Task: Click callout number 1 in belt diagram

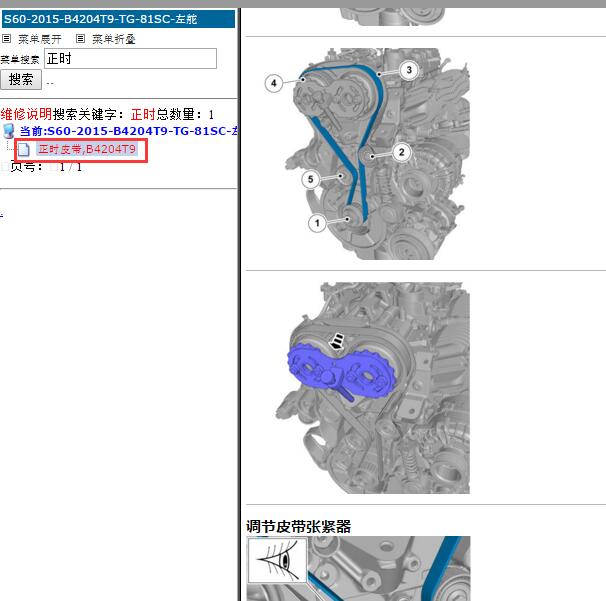Action: click(x=317, y=223)
